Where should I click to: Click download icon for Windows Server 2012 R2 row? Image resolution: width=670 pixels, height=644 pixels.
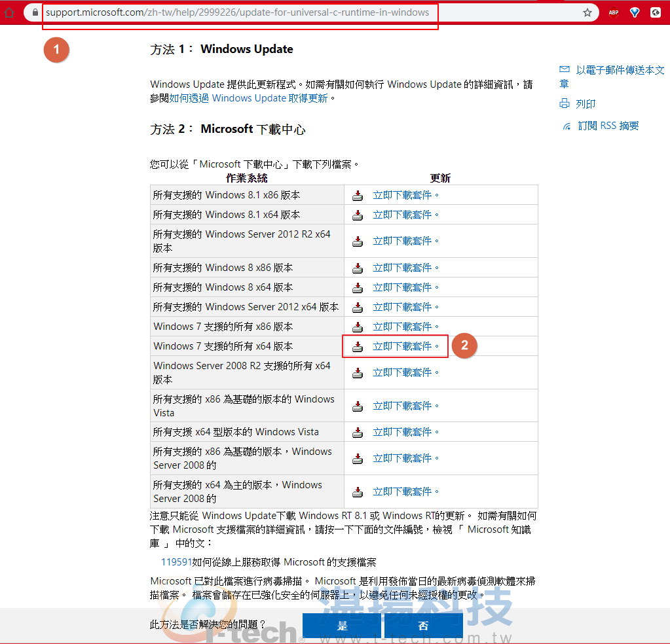[x=358, y=241]
